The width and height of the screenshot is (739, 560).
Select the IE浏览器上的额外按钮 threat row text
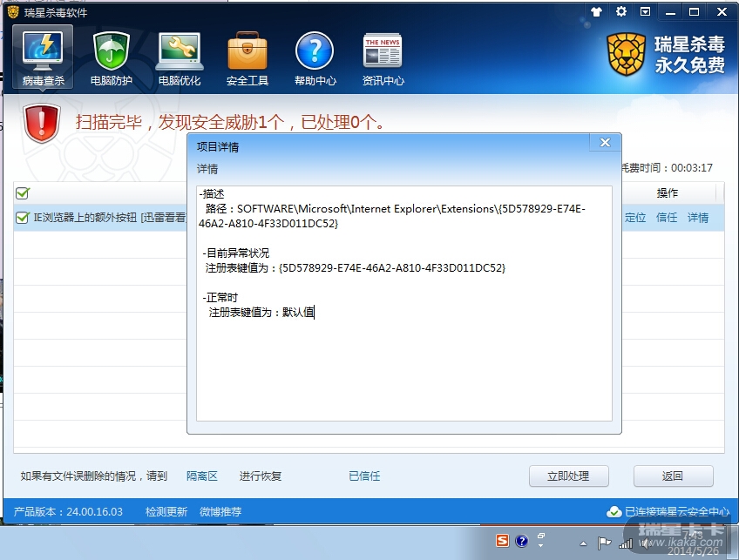coord(110,218)
